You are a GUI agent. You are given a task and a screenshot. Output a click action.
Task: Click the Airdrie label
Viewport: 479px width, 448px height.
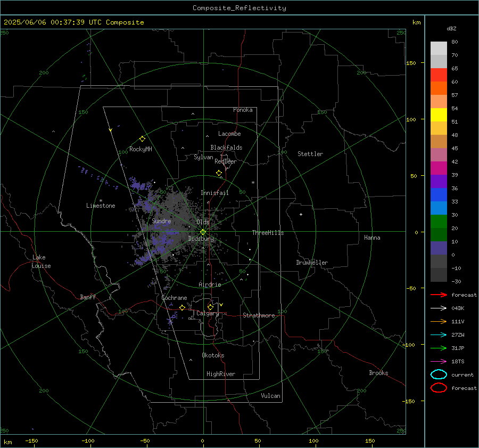tap(210, 284)
